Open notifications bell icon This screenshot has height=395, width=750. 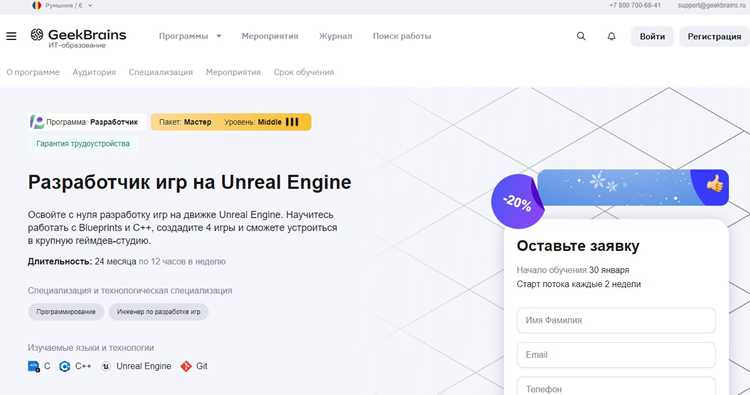coord(611,36)
